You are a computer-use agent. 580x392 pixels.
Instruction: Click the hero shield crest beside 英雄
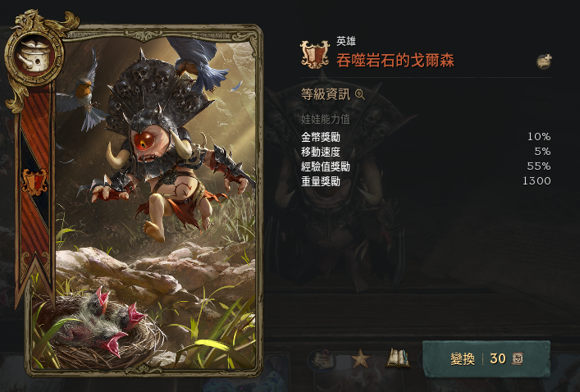[315, 54]
